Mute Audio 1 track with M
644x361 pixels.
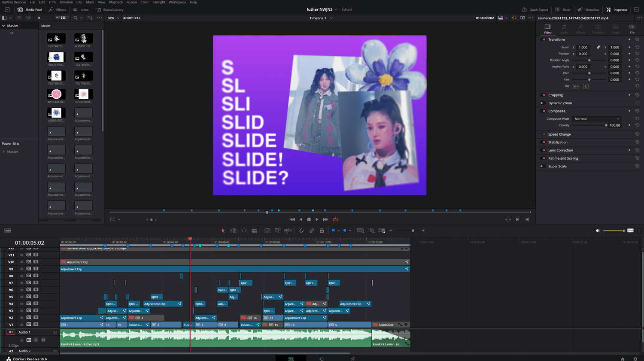coord(43,340)
